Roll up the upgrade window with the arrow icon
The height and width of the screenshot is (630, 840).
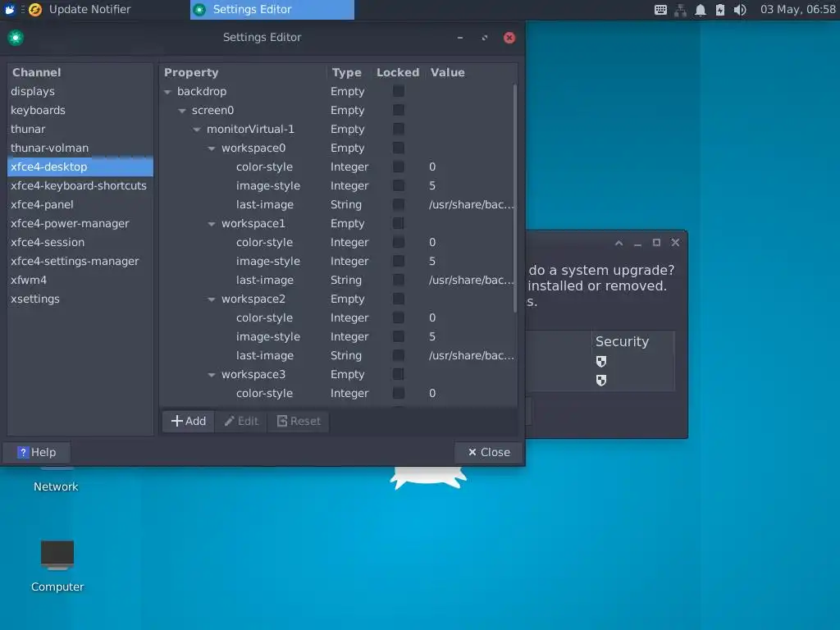tap(619, 243)
